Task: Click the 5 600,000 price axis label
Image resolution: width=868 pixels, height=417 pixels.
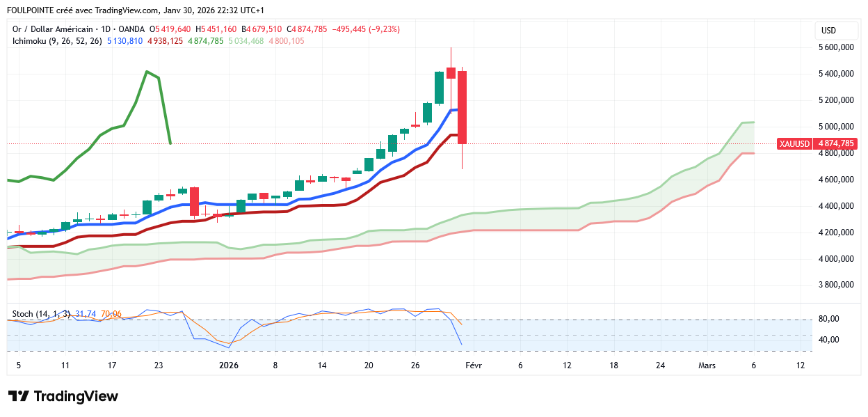Action: point(835,47)
